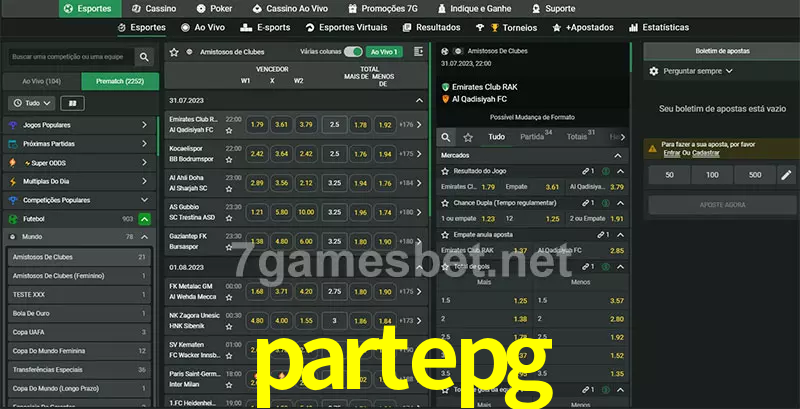Viewport: 800px width, 409px height.
Task: Switch to Prematch (2252) tab
Action: click(x=120, y=81)
